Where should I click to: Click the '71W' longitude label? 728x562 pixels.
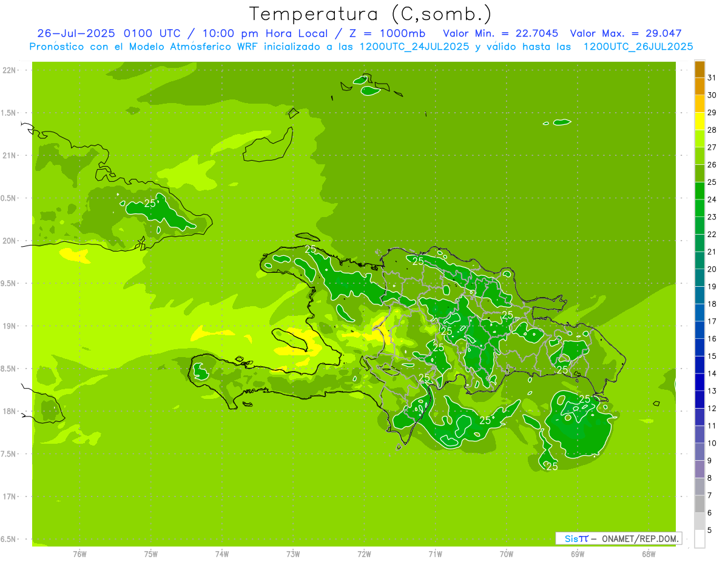(435, 554)
